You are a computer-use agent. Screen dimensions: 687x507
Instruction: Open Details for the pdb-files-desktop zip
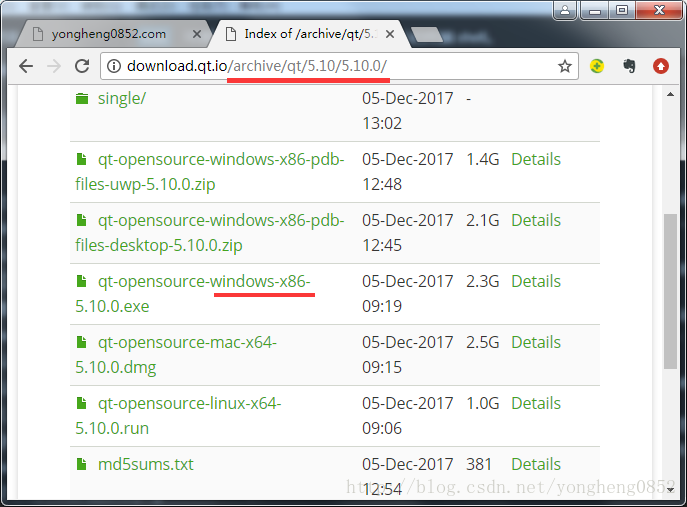click(x=536, y=220)
